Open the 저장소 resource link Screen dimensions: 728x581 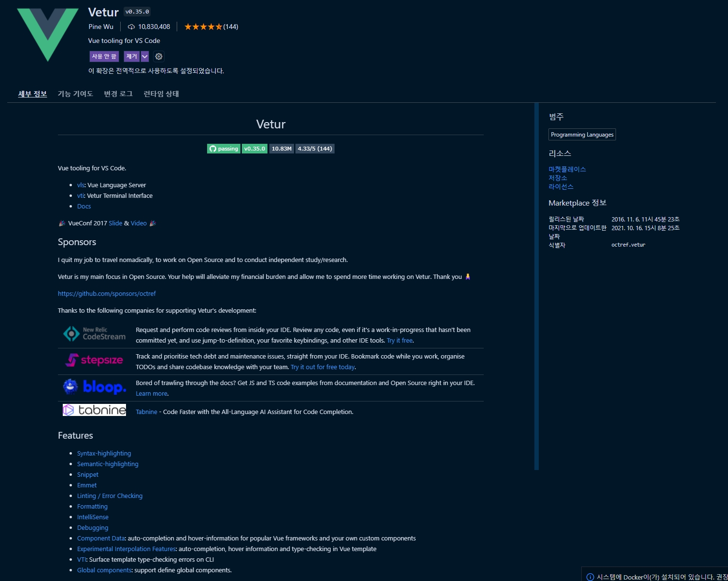[558, 178]
